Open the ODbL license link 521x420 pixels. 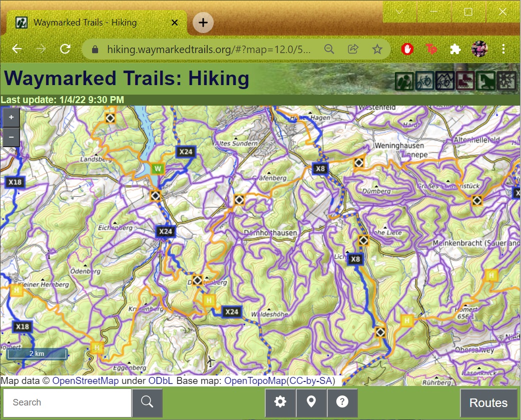point(160,381)
